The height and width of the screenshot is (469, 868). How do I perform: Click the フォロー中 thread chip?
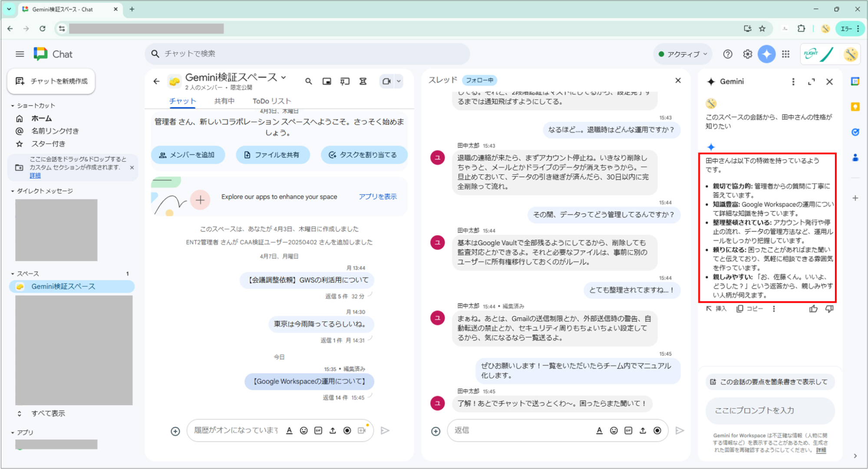[x=479, y=80]
